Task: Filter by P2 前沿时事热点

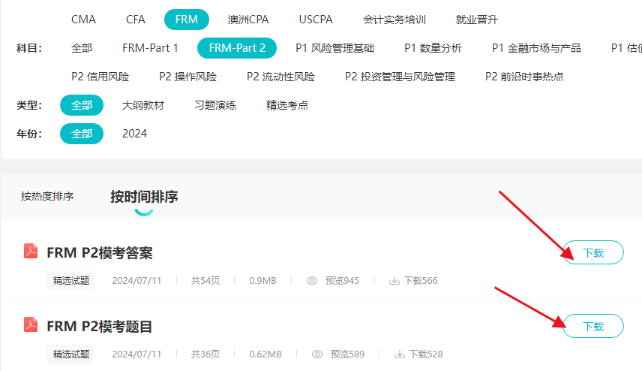Action: pyautogui.click(x=524, y=77)
